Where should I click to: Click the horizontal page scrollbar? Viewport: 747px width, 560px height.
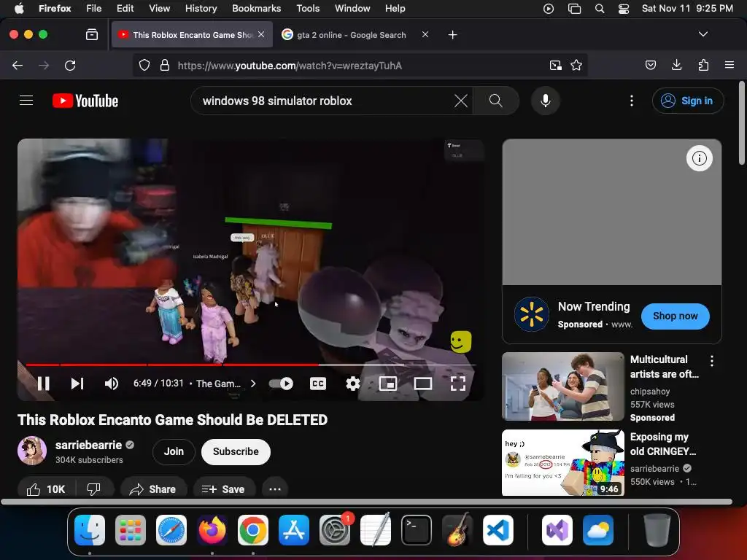pyautogui.click(x=366, y=502)
